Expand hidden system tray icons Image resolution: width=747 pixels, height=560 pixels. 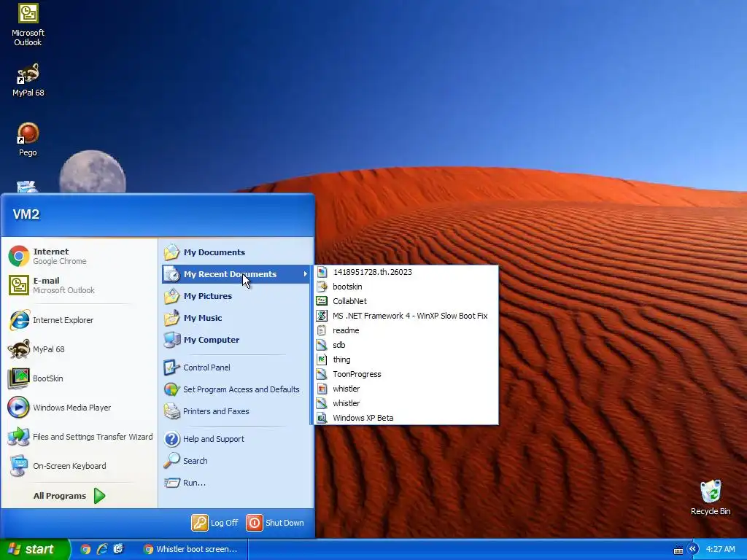(x=693, y=549)
